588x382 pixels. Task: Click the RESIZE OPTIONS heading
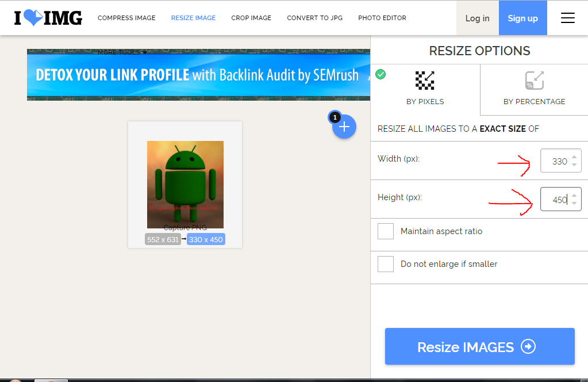479,51
